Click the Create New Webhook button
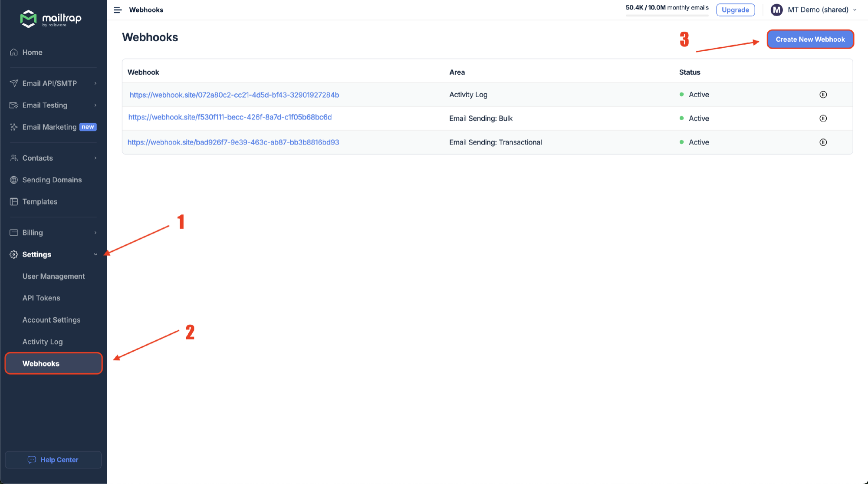Image resolution: width=868 pixels, height=484 pixels. click(x=810, y=39)
